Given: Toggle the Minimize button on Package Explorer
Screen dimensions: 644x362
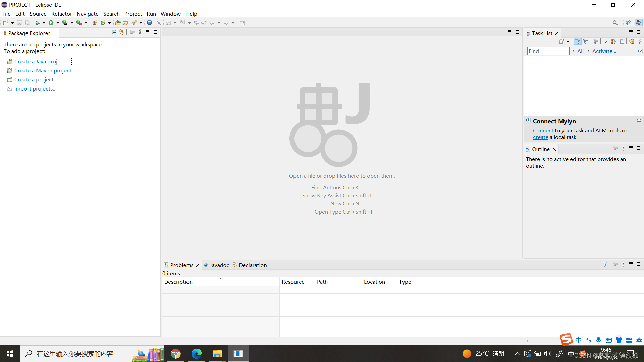Looking at the screenshot, I should click(x=147, y=32).
